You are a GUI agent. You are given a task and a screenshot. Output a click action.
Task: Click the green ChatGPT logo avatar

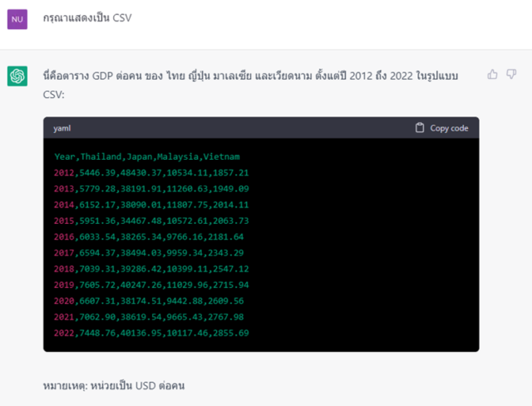17,76
